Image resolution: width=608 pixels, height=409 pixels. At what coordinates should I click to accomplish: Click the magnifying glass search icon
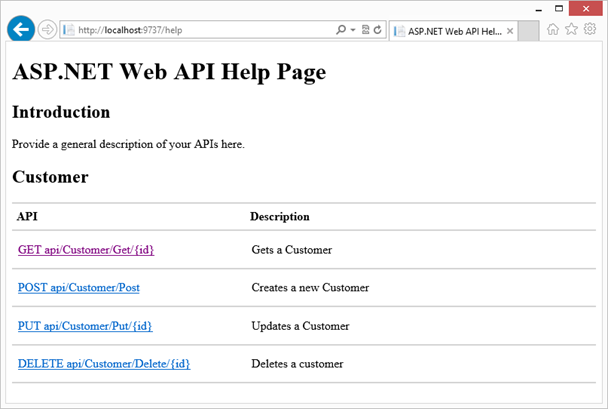click(341, 31)
